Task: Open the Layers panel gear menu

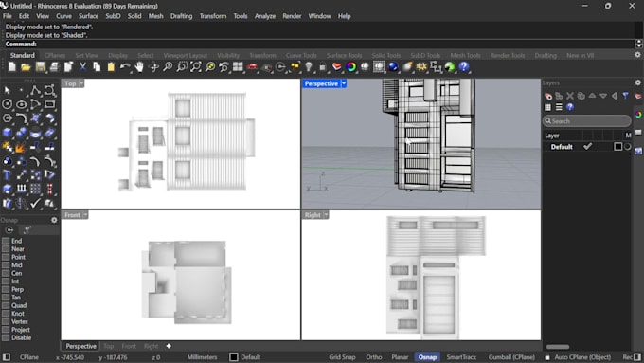Action: tap(637, 82)
